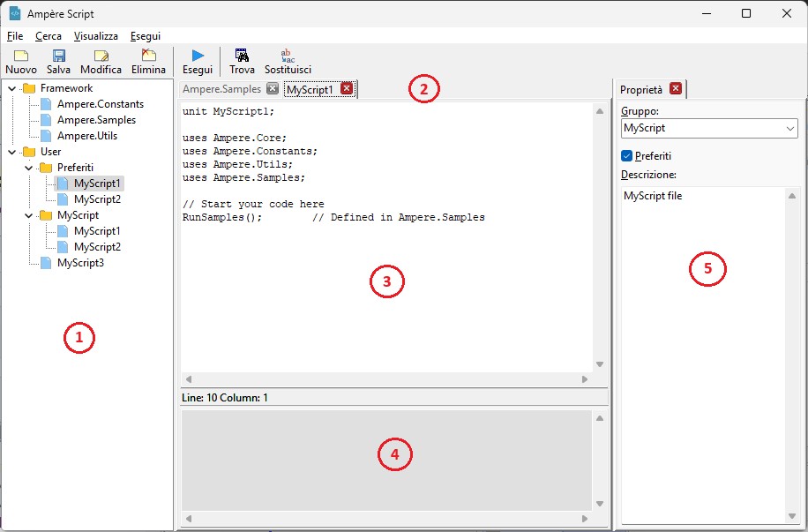The height and width of the screenshot is (532, 808).
Task: Click the MyScript3 file icon
Action: (x=46, y=263)
